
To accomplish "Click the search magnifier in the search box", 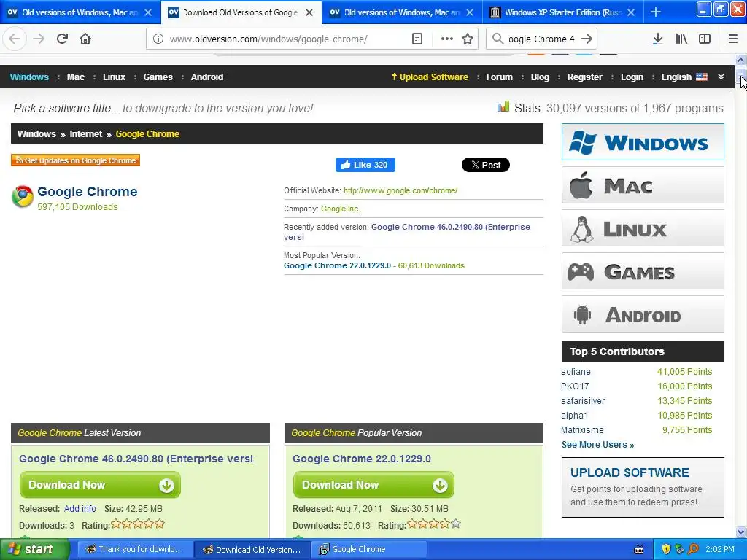I will (498, 39).
